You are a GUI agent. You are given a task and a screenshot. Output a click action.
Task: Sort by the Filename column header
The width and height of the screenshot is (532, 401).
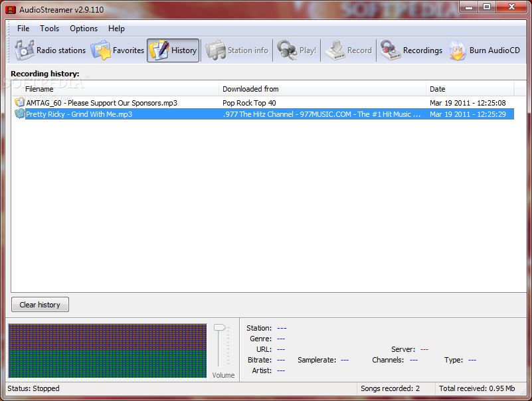115,89
